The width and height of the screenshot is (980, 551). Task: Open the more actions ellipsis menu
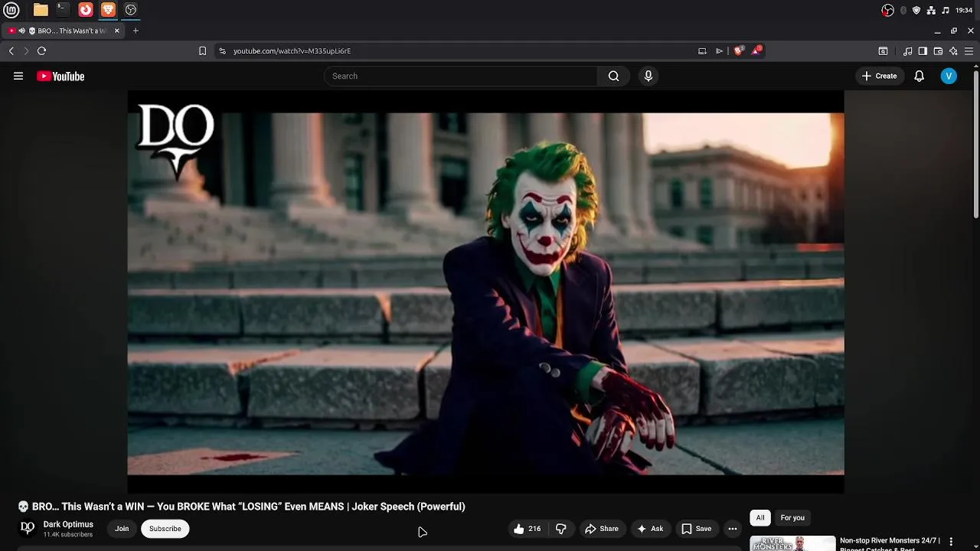tap(733, 529)
